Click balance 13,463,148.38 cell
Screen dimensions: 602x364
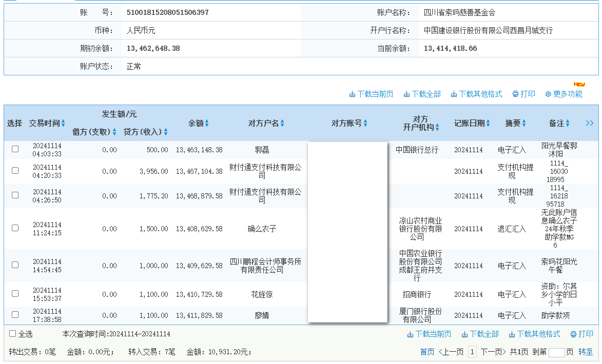(199, 150)
